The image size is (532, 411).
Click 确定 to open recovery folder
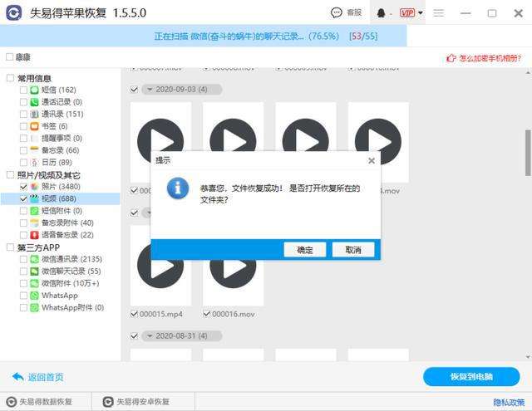click(305, 250)
